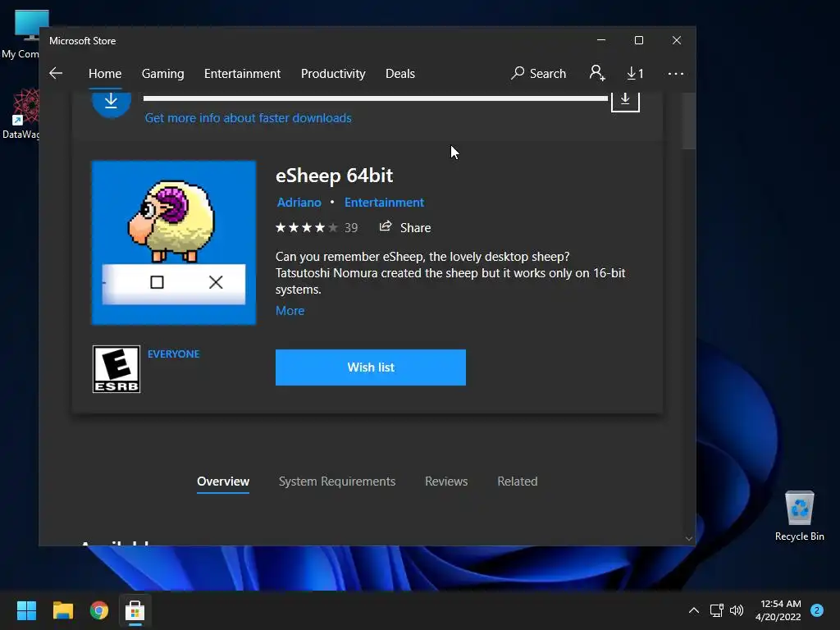
Task: Click the network tray icon
Action: coord(716,610)
